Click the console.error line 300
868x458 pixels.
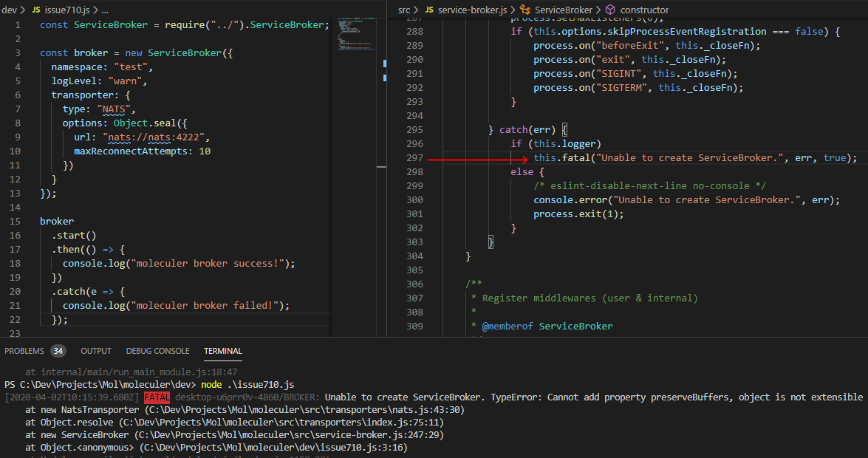coord(686,200)
